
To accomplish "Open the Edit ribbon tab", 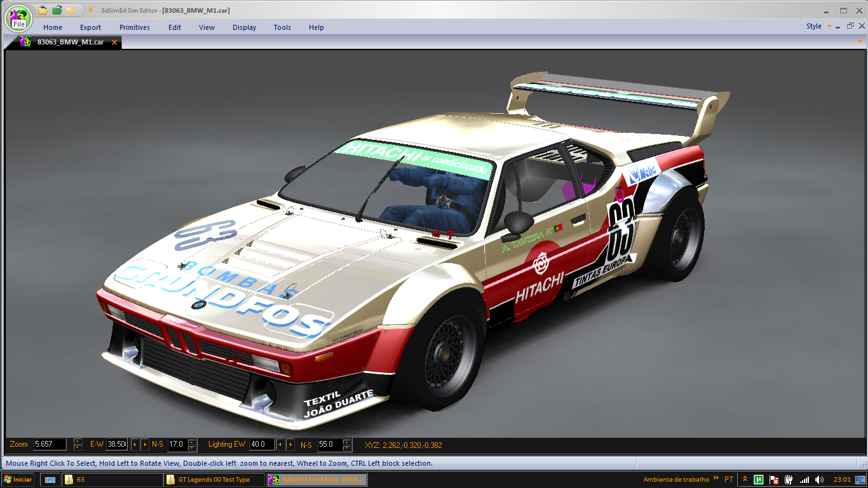I will pos(175,27).
